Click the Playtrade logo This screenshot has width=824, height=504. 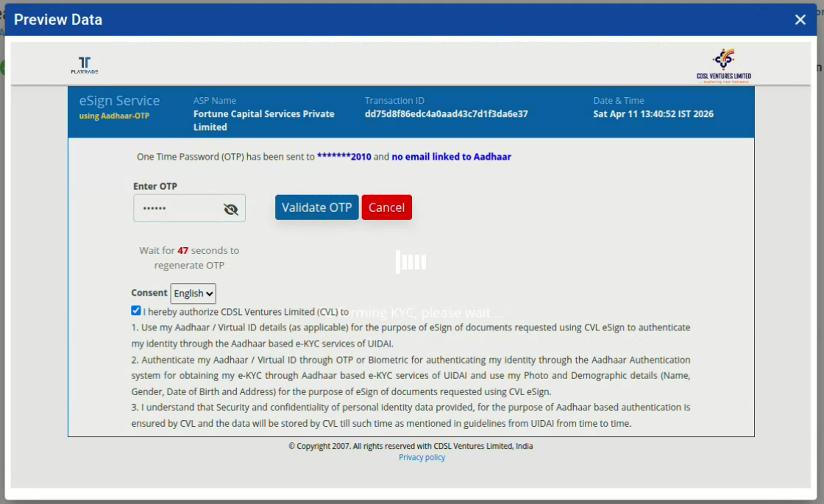(85, 65)
